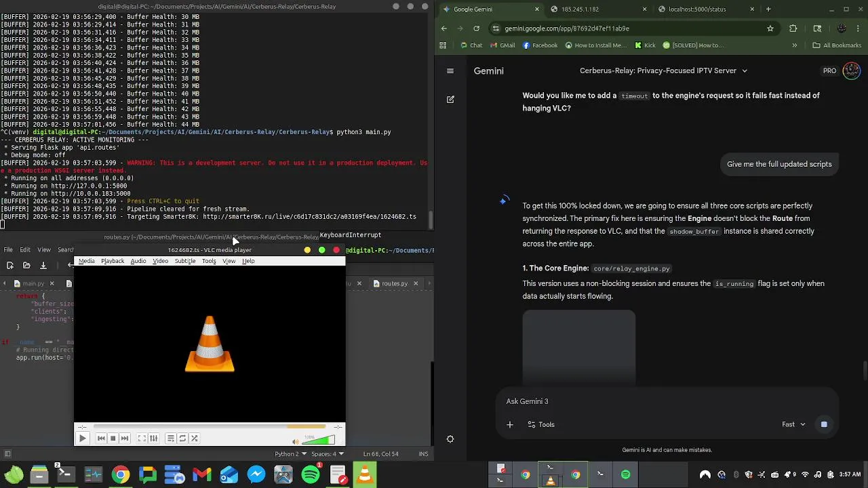The width and height of the screenshot is (868, 488).
Task: Open VLC Media menu
Action: 87,261
